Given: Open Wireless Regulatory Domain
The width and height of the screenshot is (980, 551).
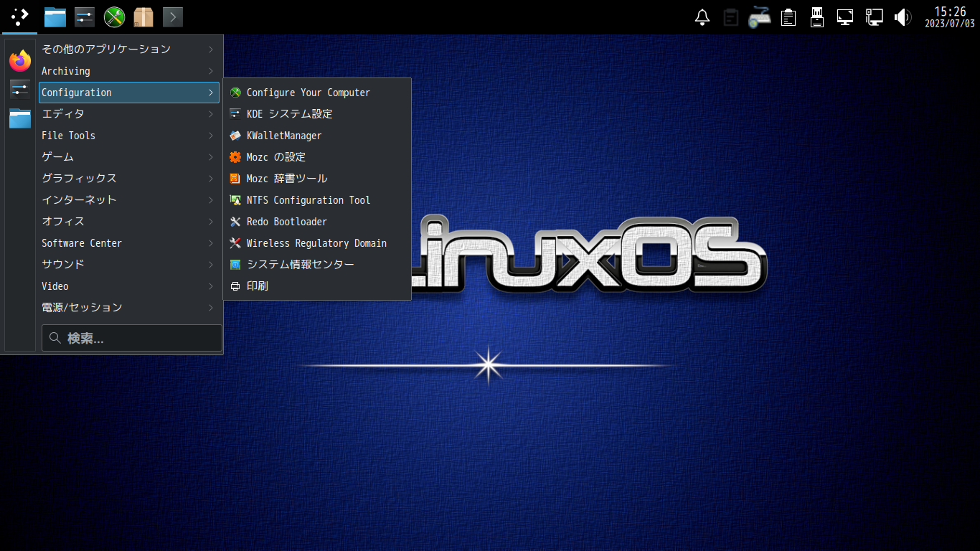Looking at the screenshot, I should [x=317, y=243].
